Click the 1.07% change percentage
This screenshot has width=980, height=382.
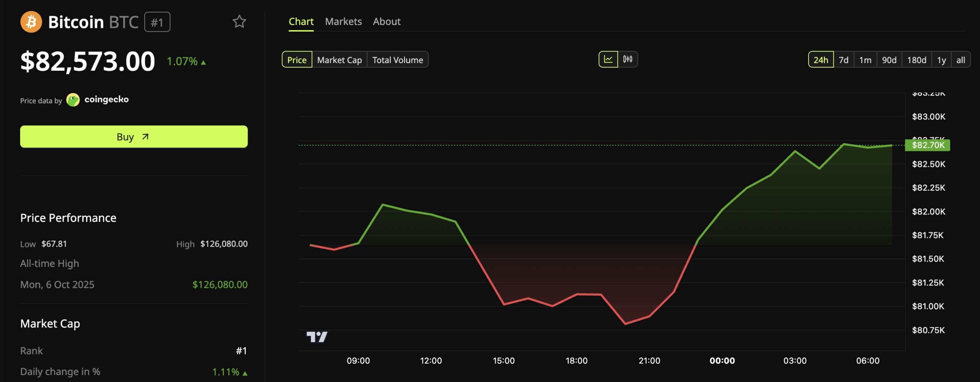point(182,61)
